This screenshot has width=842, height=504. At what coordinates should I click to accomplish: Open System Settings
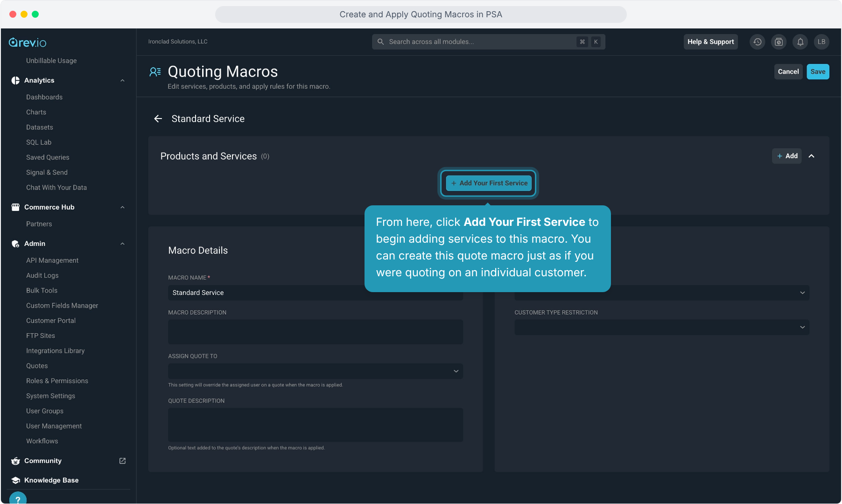50,396
